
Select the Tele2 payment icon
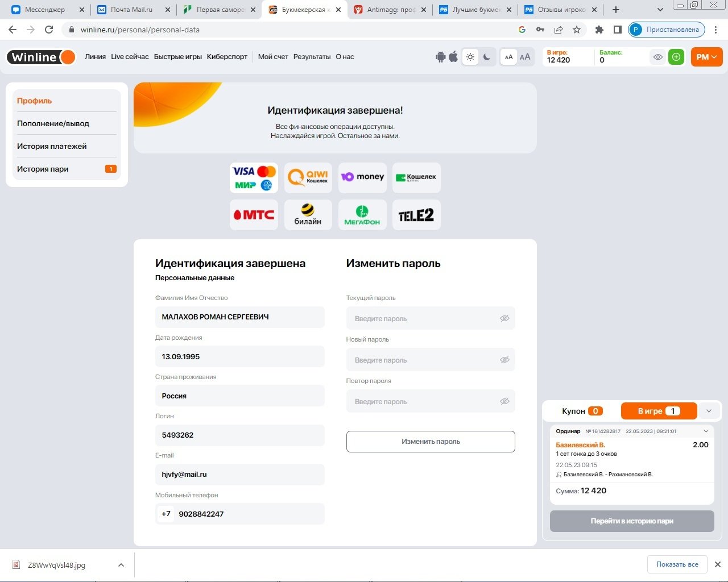coord(416,215)
